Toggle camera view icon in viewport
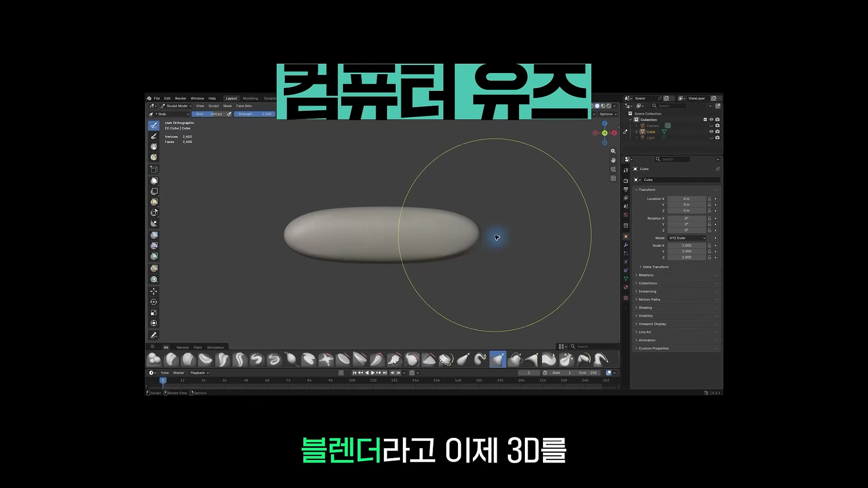Viewport: 868px width, 488px height. click(613, 169)
